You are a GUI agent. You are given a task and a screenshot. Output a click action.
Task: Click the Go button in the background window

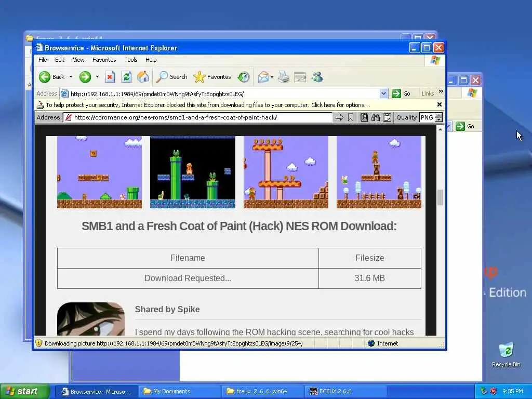pyautogui.click(x=465, y=126)
